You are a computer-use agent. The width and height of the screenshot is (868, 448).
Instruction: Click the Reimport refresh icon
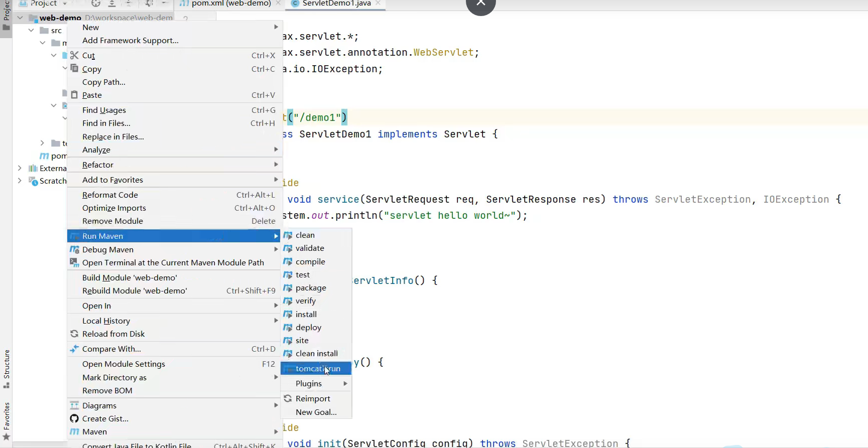coord(288,398)
